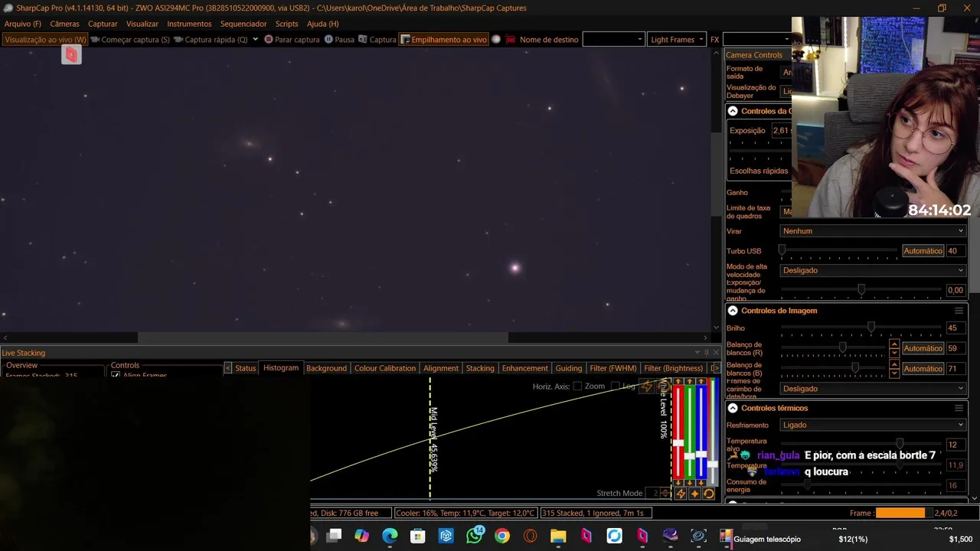Toggle the Empilhamento ao vivo button
This screenshot has width=980, height=551.
(443, 40)
